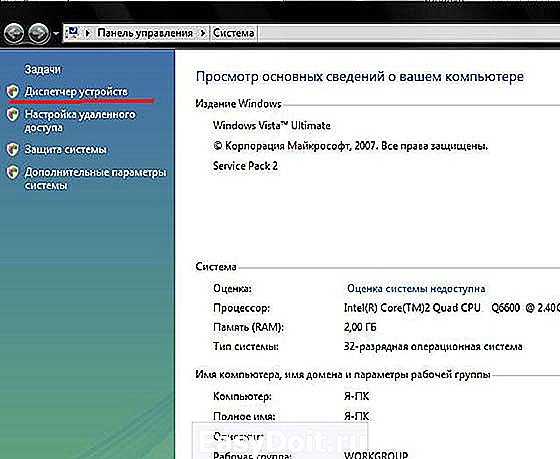Click Оценка системы недоступна link
Screen dimensions: 560x459
pyautogui.click(x=416, y=289)
